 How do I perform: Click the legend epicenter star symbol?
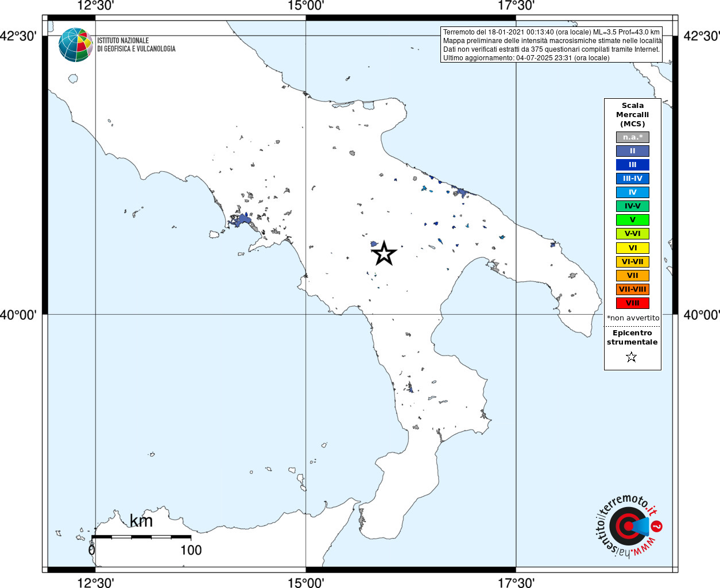coord(632,357)
